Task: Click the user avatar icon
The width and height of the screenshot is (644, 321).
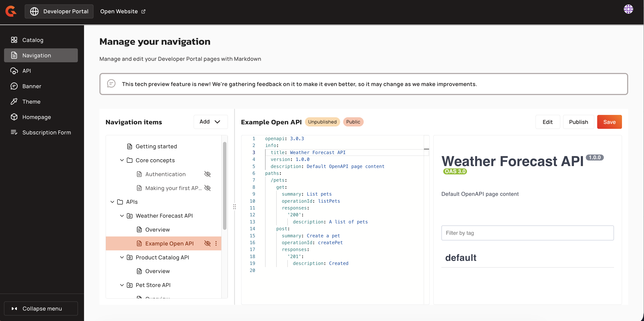Action: coord(628,9)
